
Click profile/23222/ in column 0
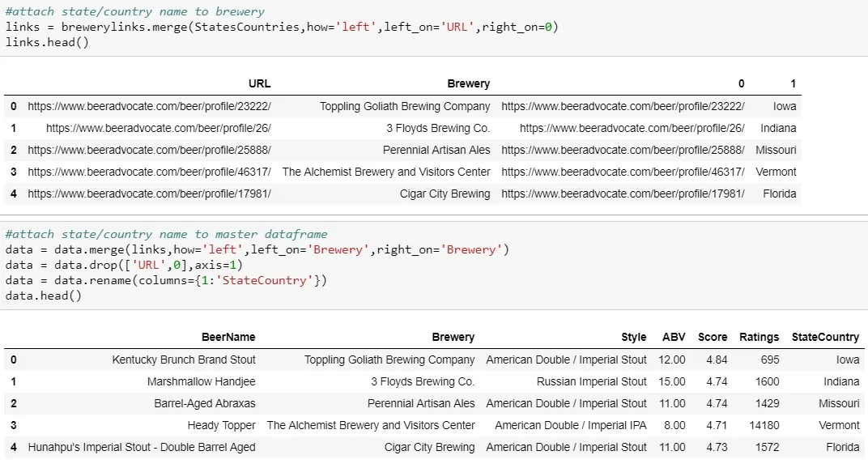(x=623, y=106)
